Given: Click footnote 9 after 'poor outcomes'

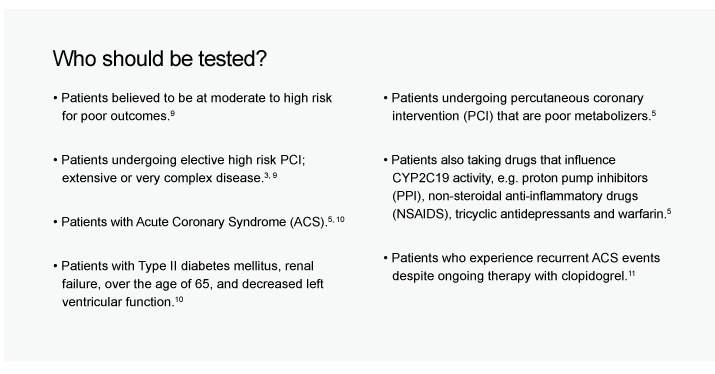Looking at the screenshot, I should 172,113.
